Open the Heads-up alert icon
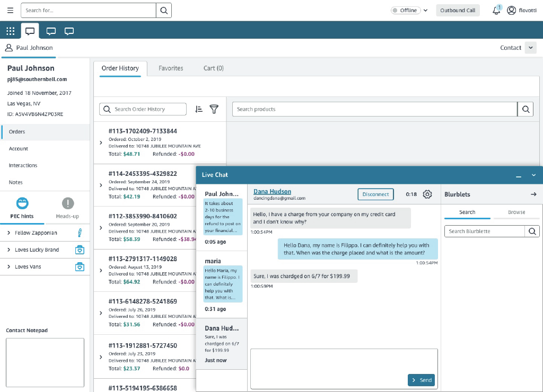543x392 pixels. click(68, 203)
